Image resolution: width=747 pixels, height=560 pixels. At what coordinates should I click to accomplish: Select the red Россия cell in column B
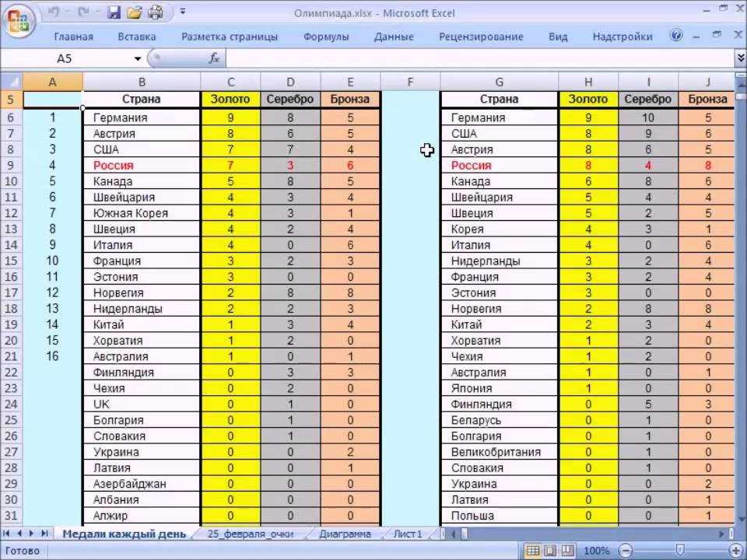click(x=142, y=165)
